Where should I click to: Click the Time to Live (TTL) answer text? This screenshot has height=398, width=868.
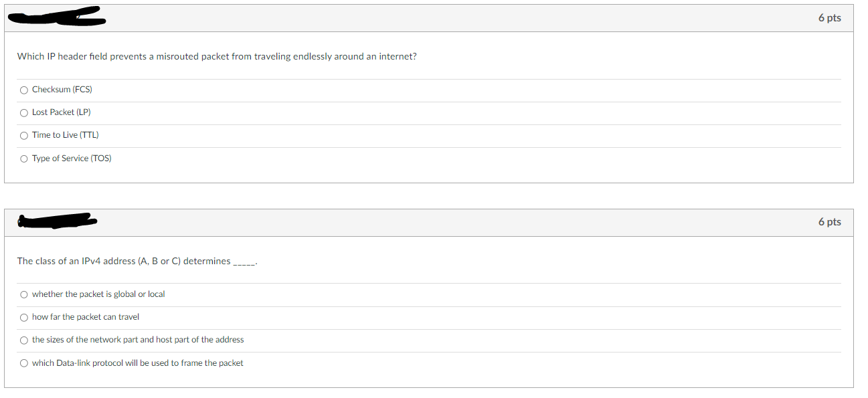(x=65, y=135)
